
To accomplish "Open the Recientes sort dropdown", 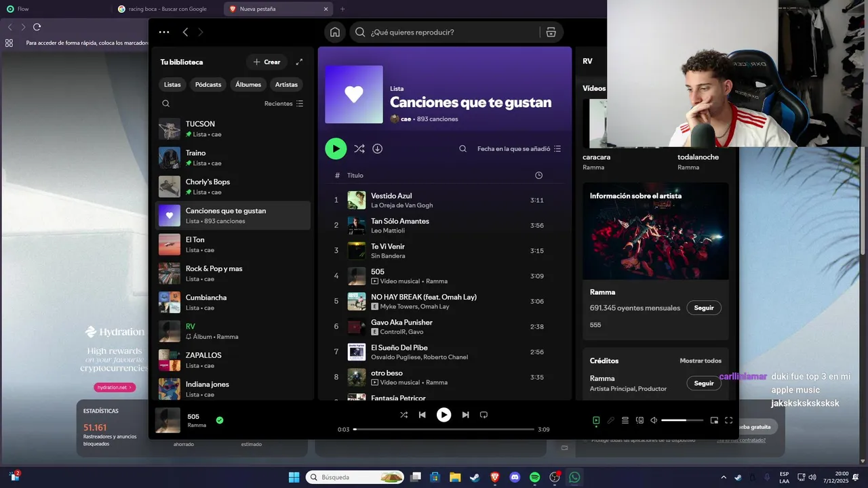I will (284, 104).
